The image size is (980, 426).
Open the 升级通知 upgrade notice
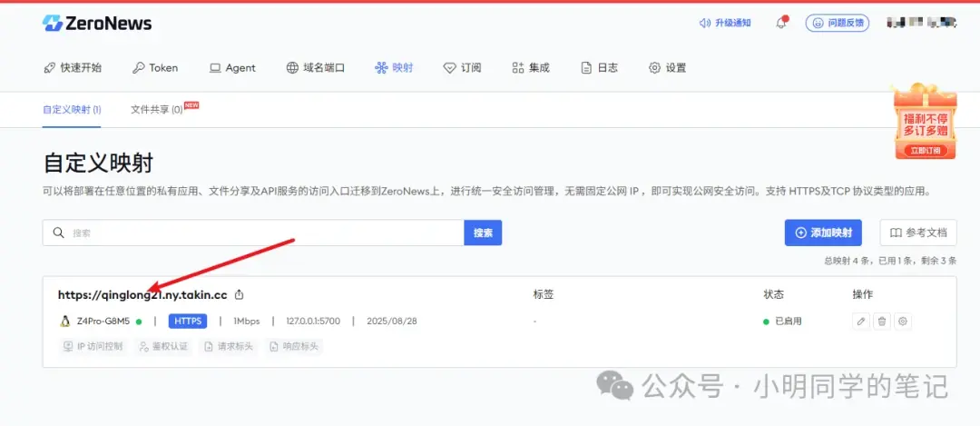(725, 23)
